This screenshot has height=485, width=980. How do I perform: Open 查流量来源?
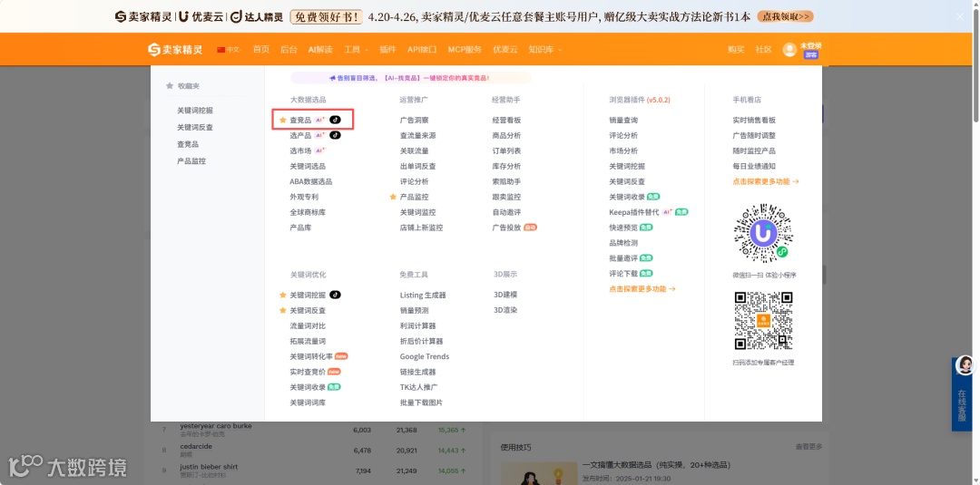point(418,135)
